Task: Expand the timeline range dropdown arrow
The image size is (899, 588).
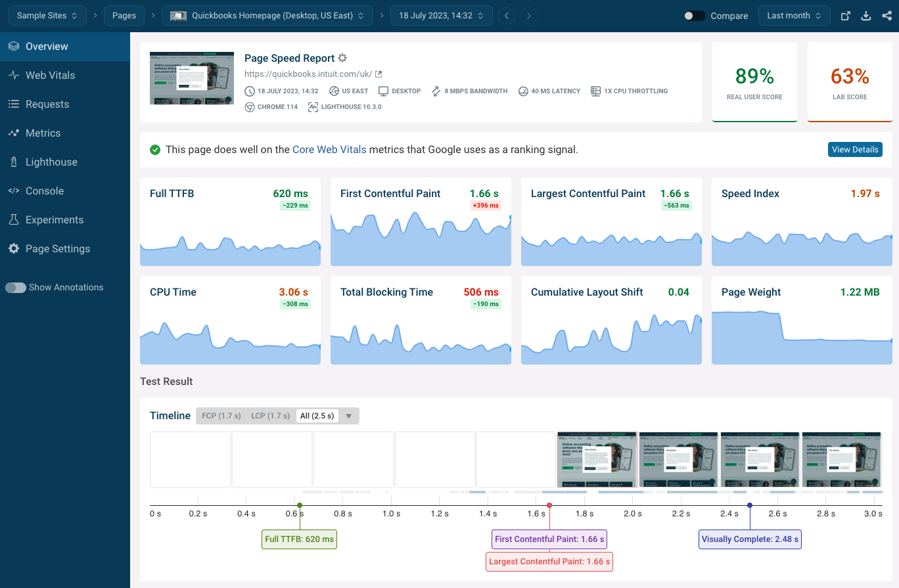Action: pos(349,416)
